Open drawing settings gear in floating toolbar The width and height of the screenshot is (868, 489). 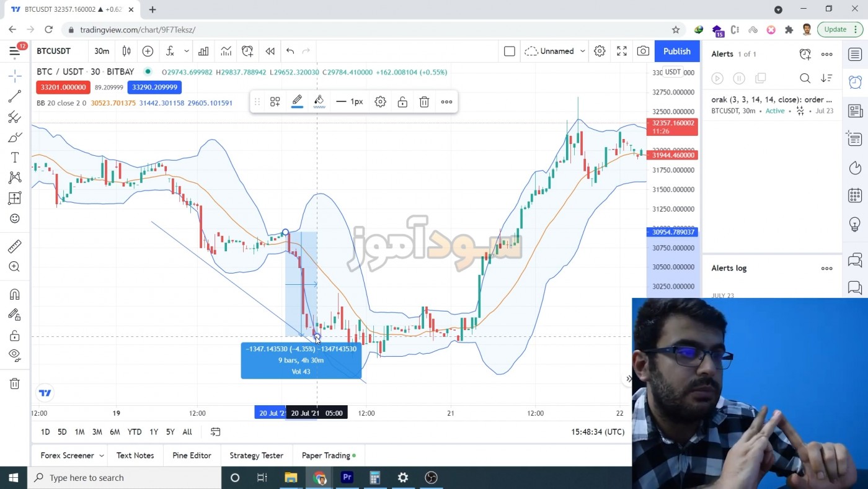click(x=381, y=102)
